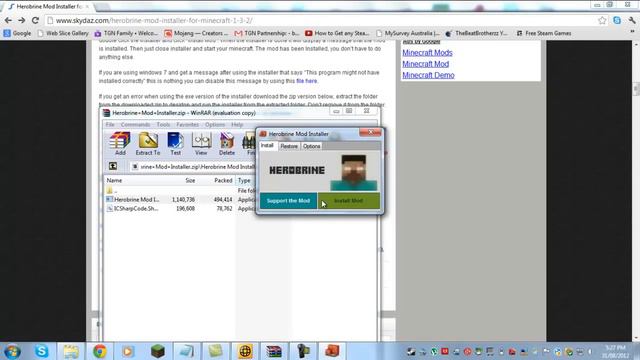Select the Install tab in installer

click(x=267, y=146)
